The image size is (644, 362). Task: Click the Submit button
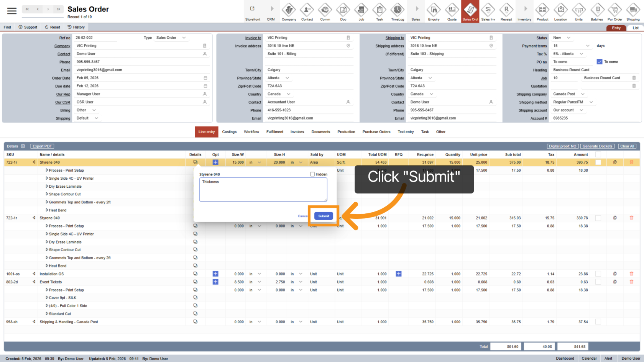click(324, 216)
